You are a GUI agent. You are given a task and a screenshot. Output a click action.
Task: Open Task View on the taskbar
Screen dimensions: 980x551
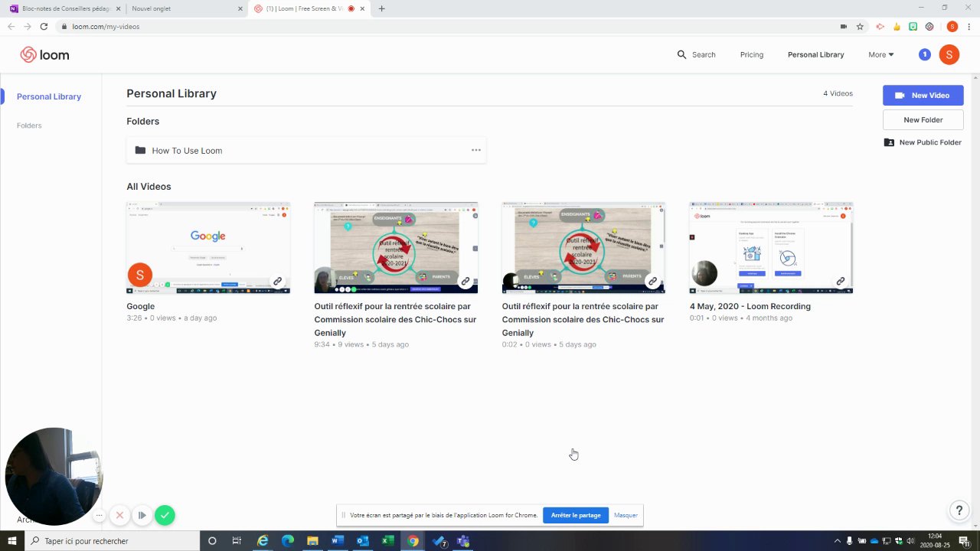pyautogui.click(x=237, y=541)
